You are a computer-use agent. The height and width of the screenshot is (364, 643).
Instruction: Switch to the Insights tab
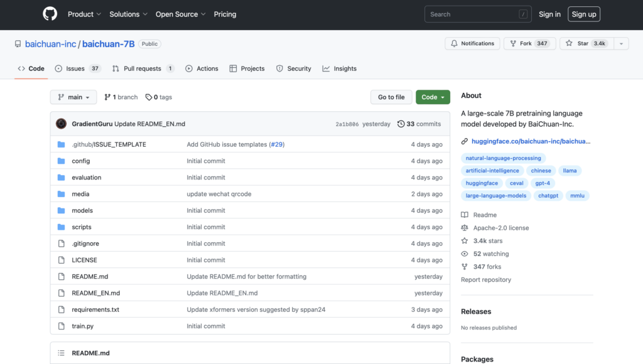pyautogui.click(x=340, y=68)
